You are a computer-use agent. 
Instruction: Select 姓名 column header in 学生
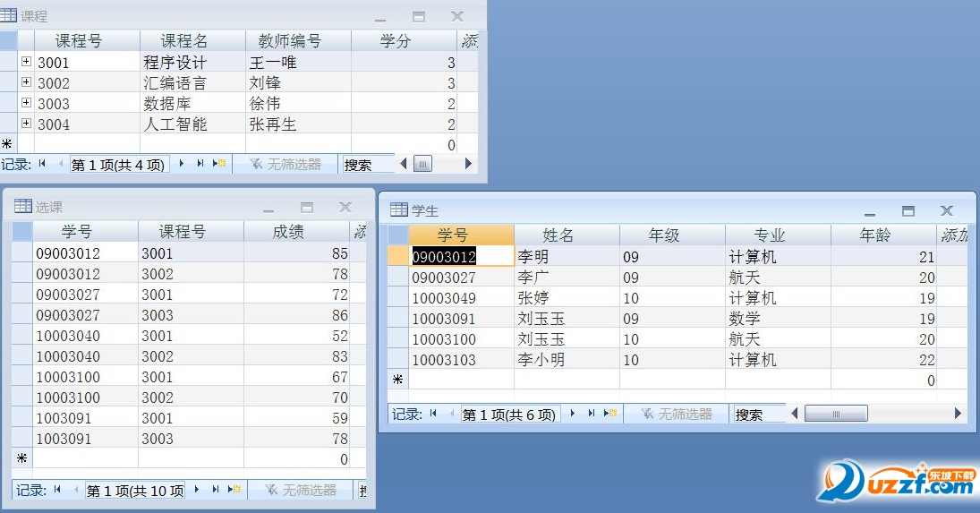[567, 235]
